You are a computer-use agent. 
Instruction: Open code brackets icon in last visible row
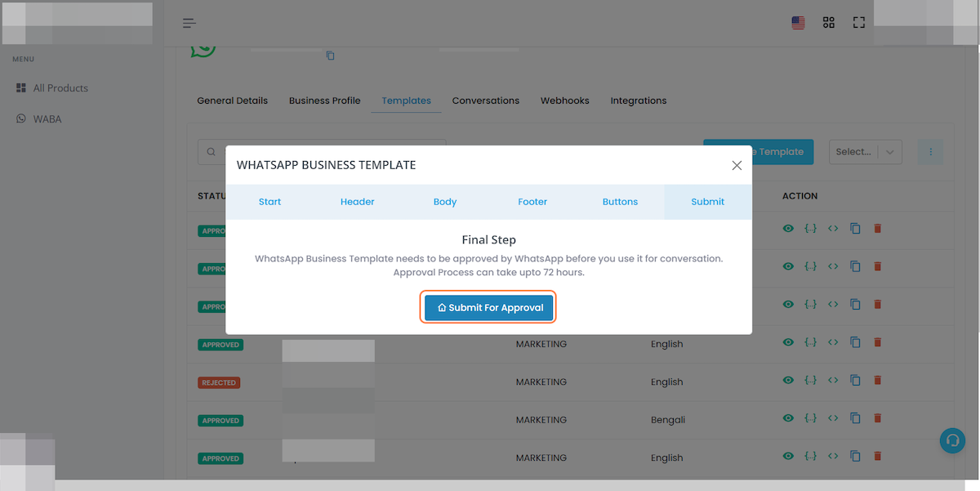point(833,456)
